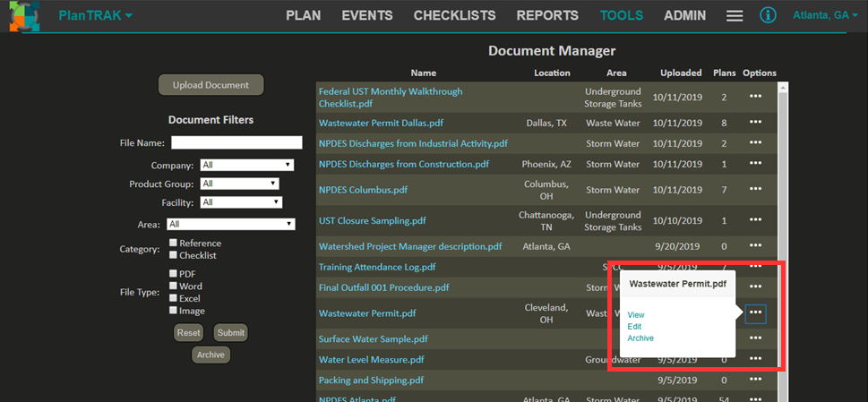Viewport: 868px width, 402px height.
Task: Select the TOOLS menu
Action: pyautogui.click(x=622, y=15)
